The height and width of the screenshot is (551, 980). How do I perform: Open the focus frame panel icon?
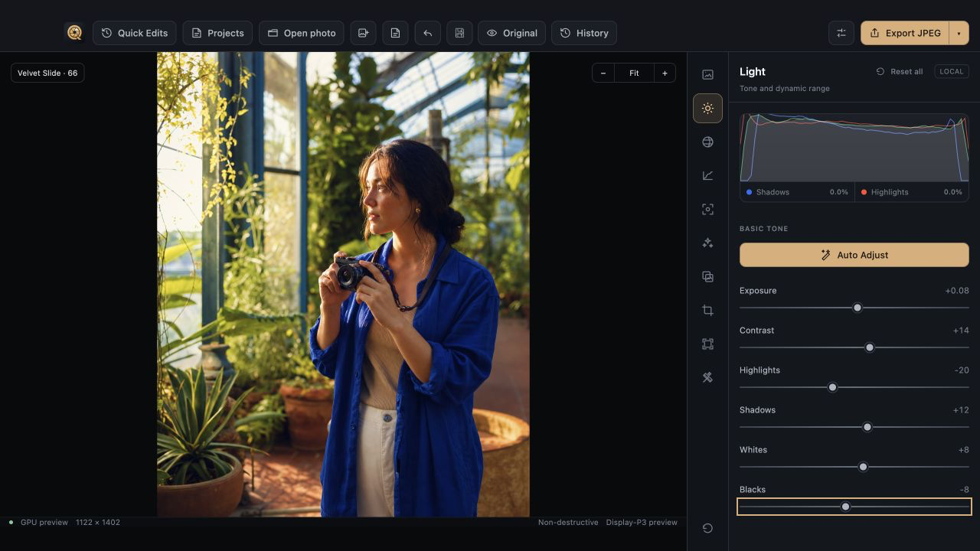[707, 209]
